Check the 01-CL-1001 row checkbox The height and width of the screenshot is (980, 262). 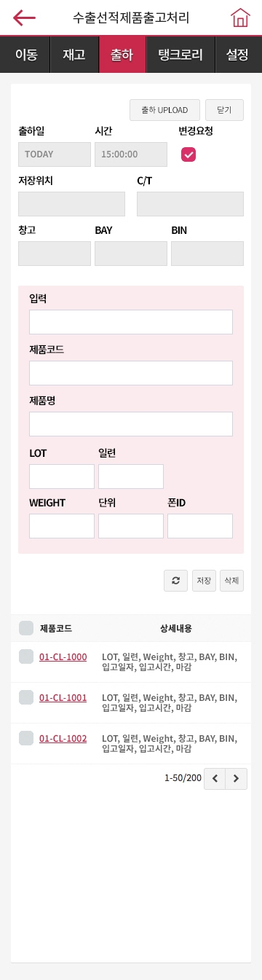26,698
